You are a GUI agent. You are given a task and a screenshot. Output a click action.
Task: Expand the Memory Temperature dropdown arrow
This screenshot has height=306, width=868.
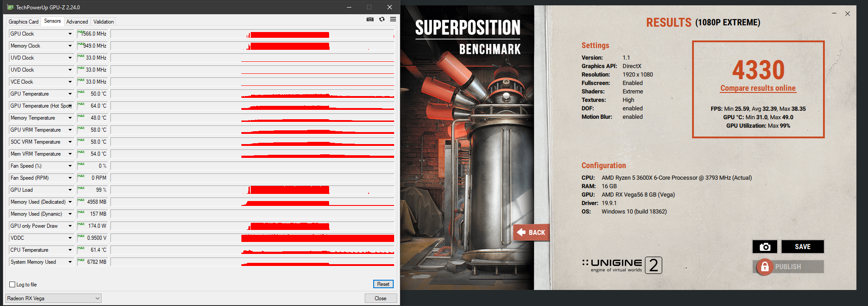click(70, 118)
